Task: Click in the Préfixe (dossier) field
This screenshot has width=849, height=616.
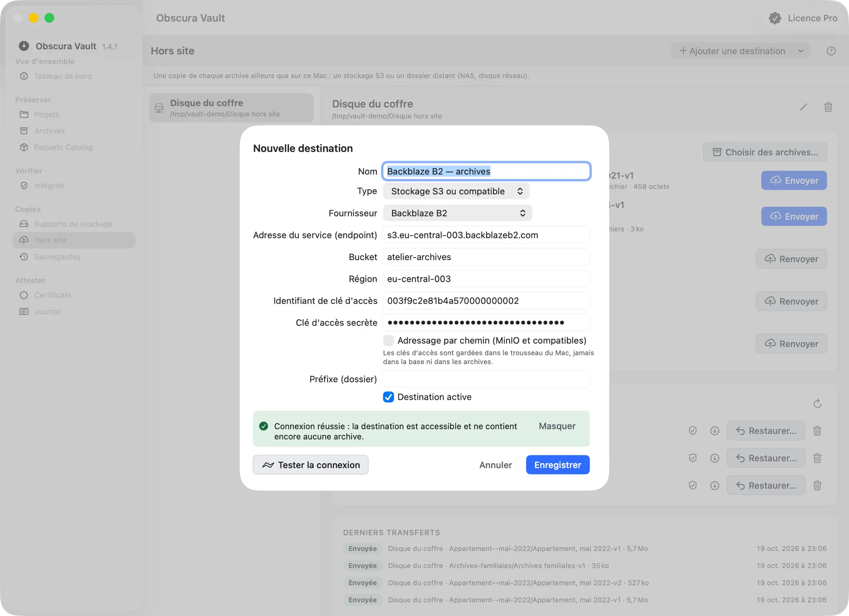Action: coord(486,379)
